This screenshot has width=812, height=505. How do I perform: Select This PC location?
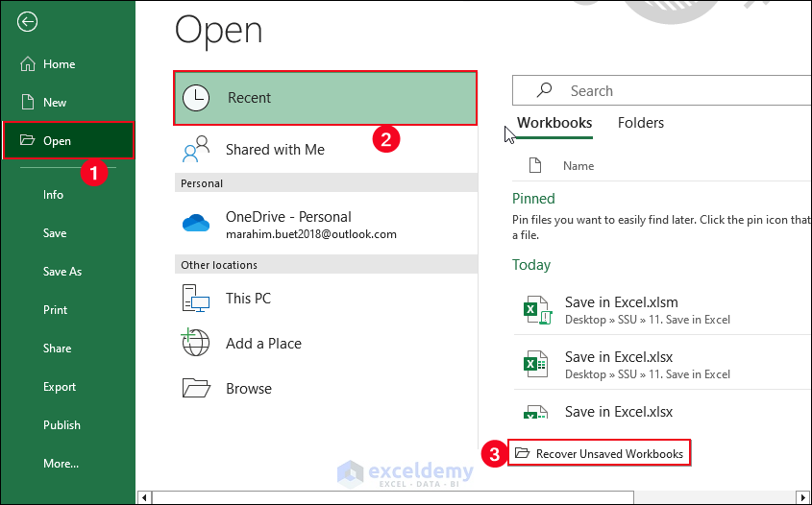[327, 298]
